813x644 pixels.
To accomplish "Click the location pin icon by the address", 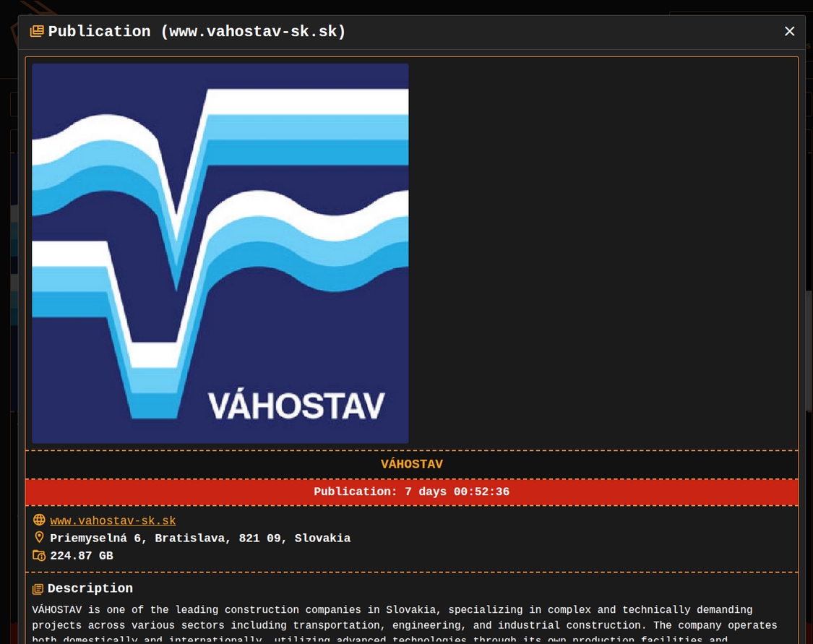I will click(39, 538).
